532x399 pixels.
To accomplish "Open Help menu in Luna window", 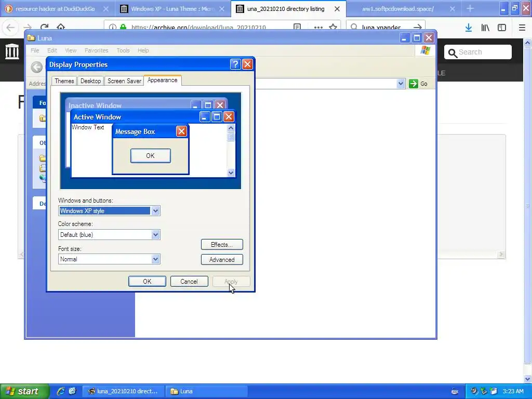I will tap(143, 50).
